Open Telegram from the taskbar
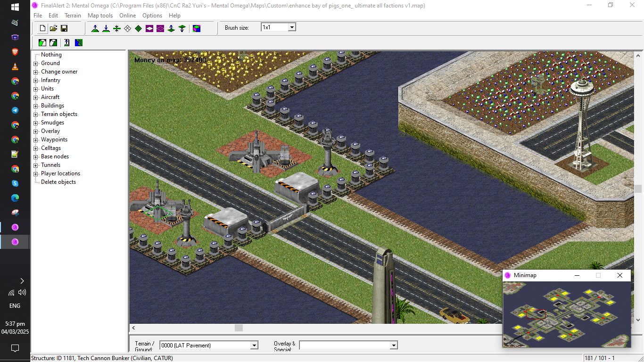This screenshot has width=644, height=362. pos(15,110)
